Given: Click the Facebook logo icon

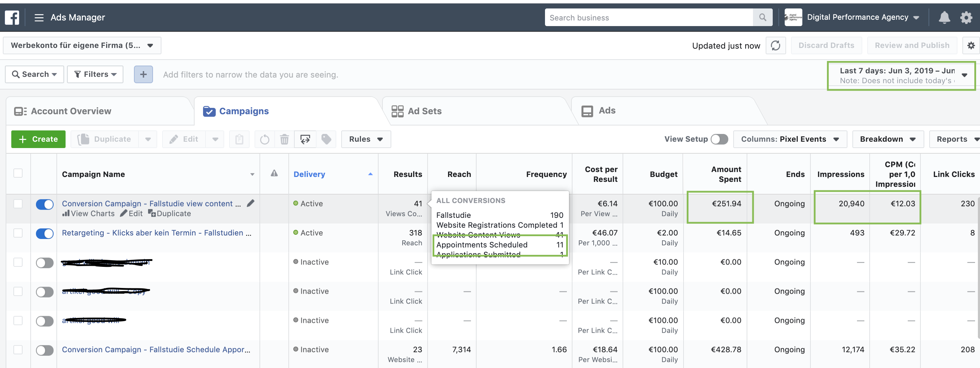Looking at the screenshot, I should [x=12, y=18].
